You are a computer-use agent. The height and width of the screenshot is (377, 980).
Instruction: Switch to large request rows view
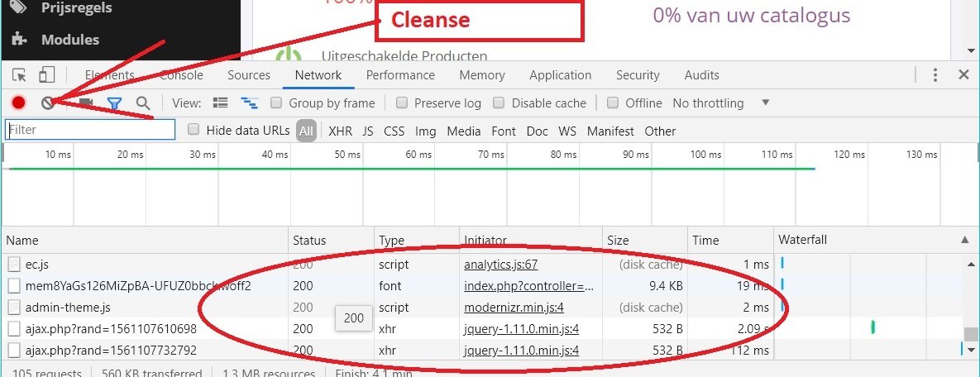220,103
